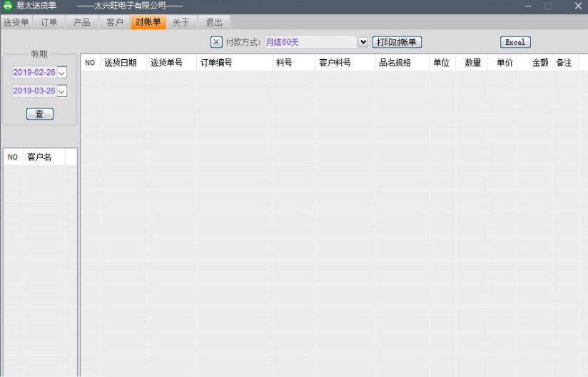Viewport: 588px width, 377px height.
Task: Click the 金额 column header
Action: click(x=534, y=63)
